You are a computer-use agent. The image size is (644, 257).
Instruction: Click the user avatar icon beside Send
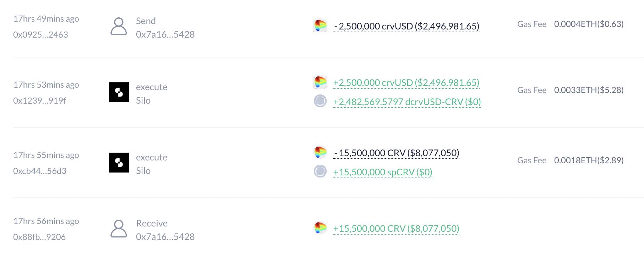[x=119, y=27]
